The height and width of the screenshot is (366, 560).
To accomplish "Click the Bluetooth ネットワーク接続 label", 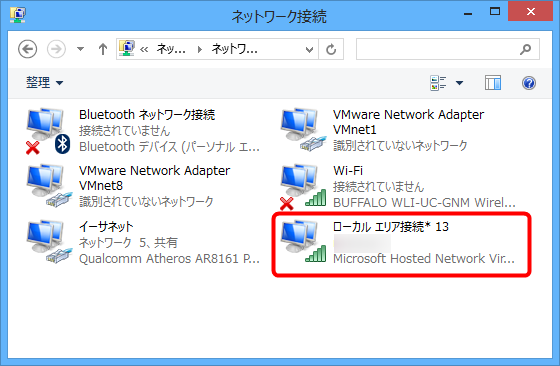I will pyautogui.click(x=147, y=115).
